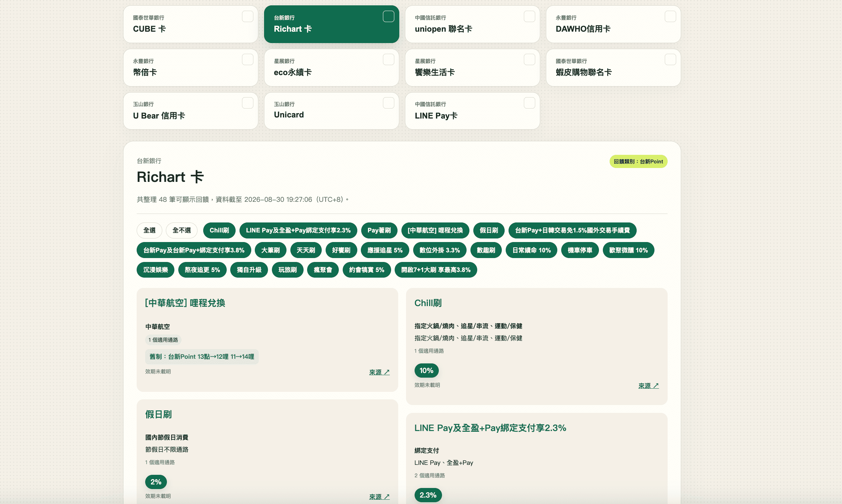842x504 pixels.
Task: Toggle the 大筆刷 filter chip
Action: click(x=270, y=250)
